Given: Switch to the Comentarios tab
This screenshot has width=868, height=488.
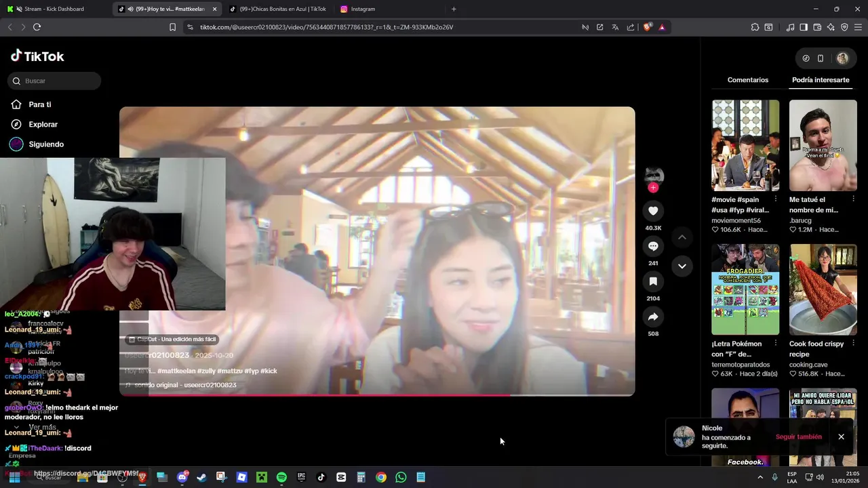Looking at the screenshot, I should pos(748,80).
